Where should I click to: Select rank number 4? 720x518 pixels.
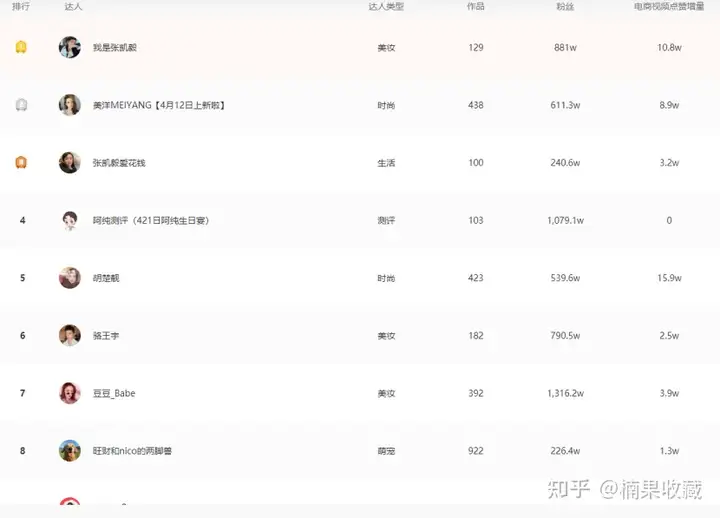pos(22,220)
